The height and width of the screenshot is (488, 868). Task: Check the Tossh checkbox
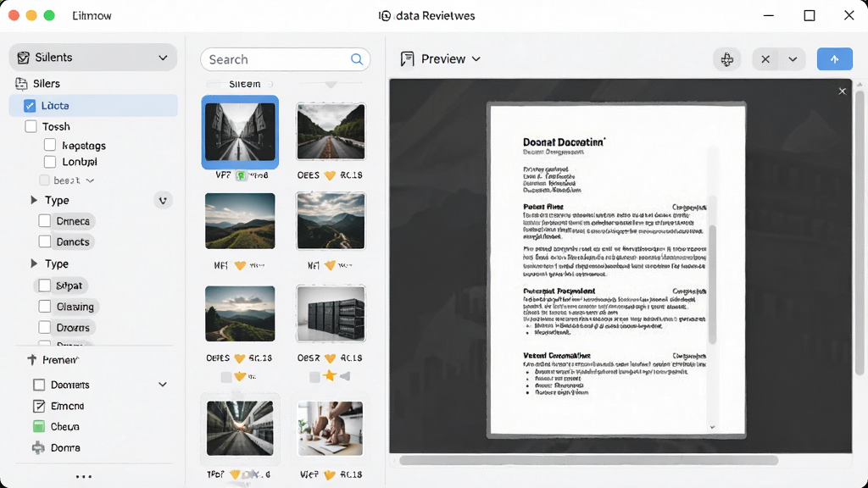coord(31,127)
